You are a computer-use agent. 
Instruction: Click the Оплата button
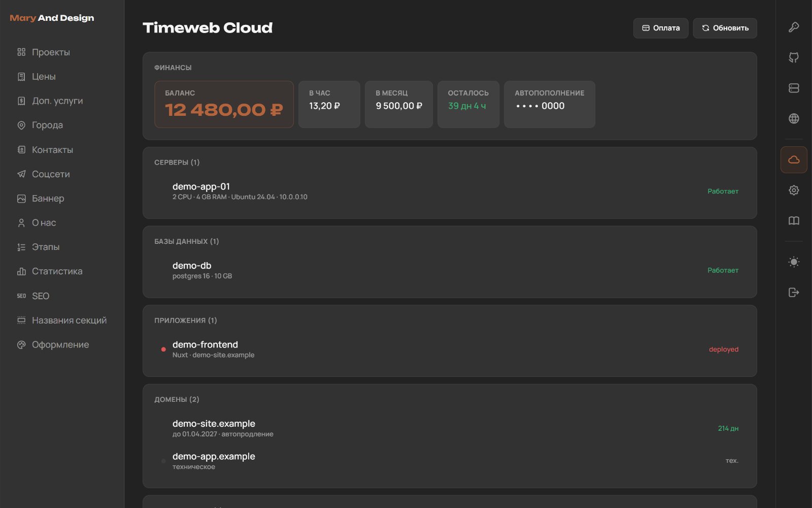point(661,28)
